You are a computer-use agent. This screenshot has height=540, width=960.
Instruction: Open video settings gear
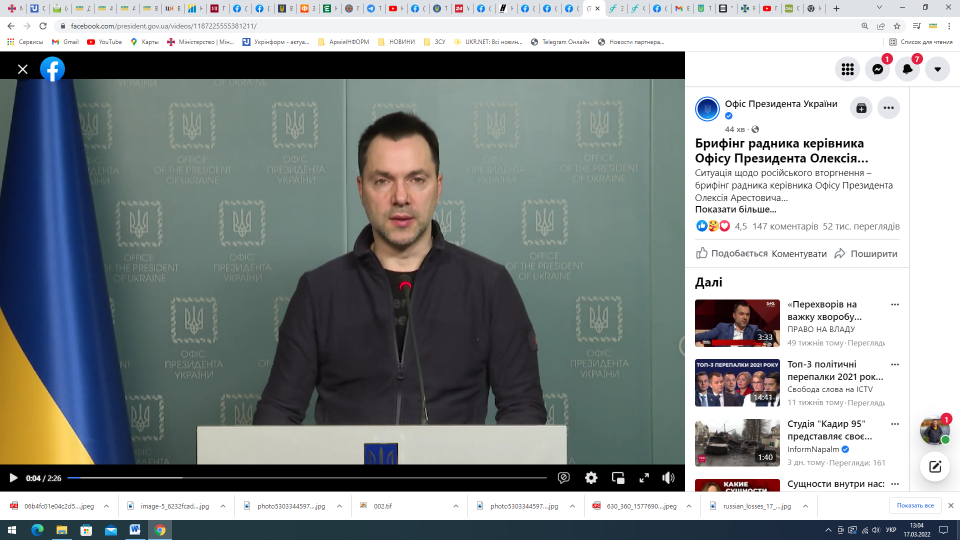(x=591, y=478)
